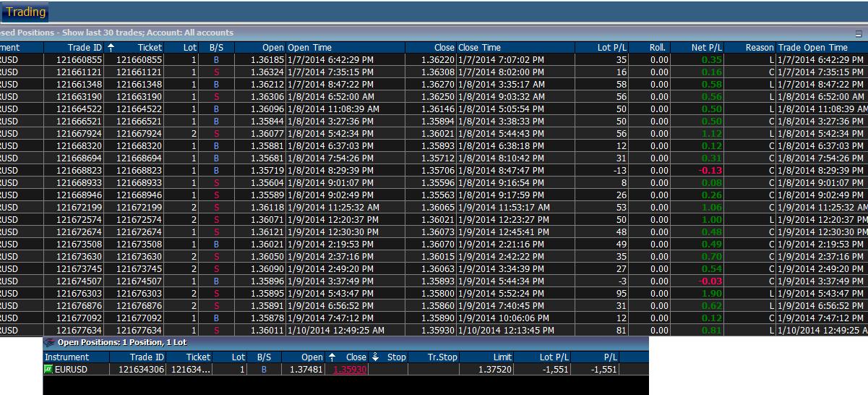Click the up arrow beside Open Positions Close header
868x395 pixels.
click(332, 357)
